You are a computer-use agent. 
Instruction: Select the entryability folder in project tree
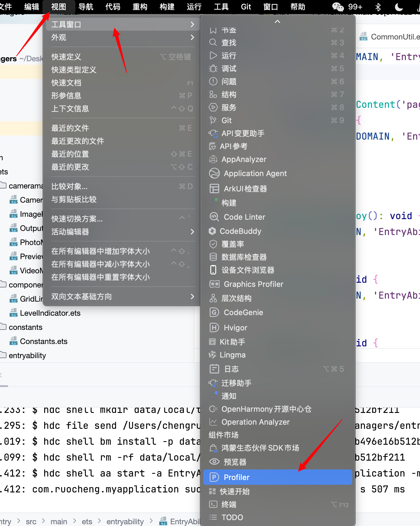(27, 355)
